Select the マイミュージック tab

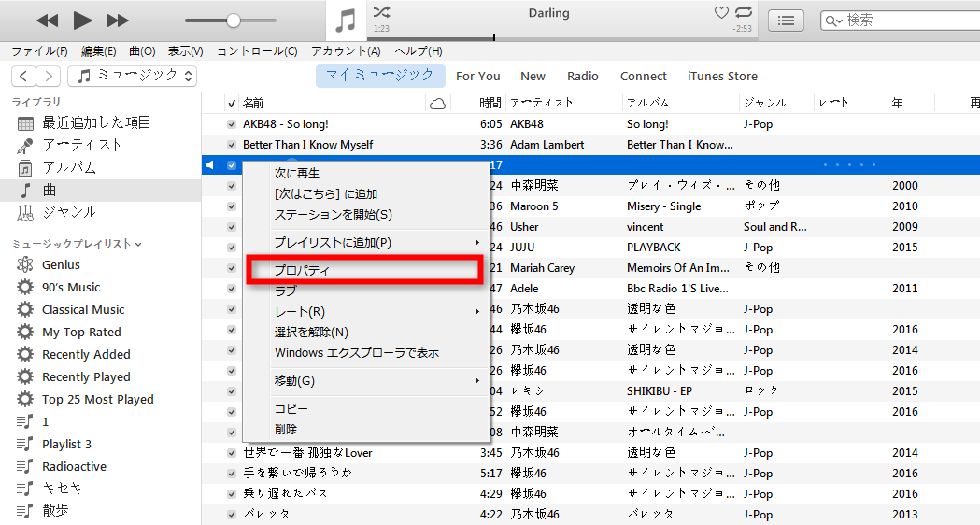(380, 76)
